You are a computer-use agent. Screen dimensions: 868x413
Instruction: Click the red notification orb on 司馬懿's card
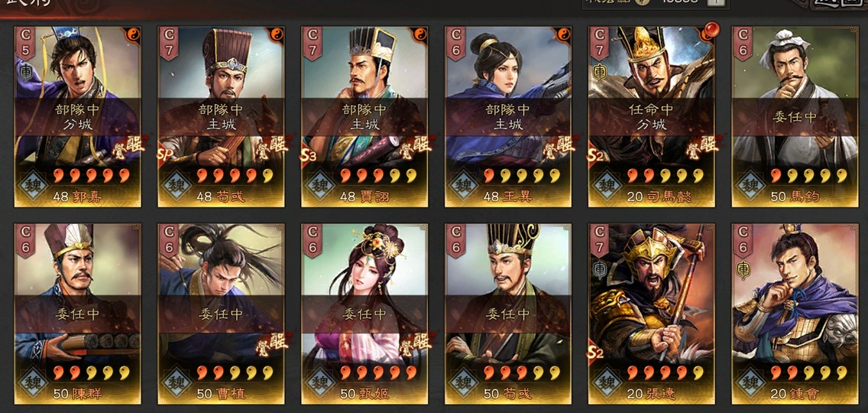click(711, 29)
